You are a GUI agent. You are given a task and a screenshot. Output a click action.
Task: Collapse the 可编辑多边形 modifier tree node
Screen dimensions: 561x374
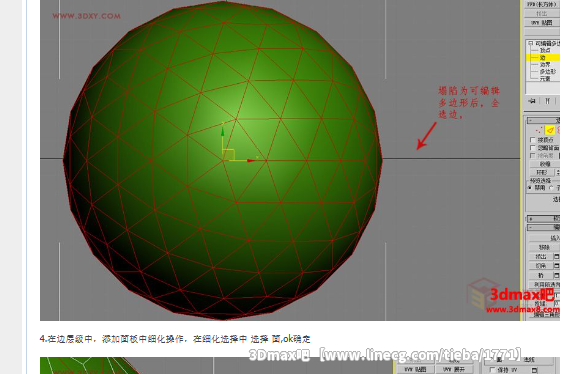(x=530, y=43)
